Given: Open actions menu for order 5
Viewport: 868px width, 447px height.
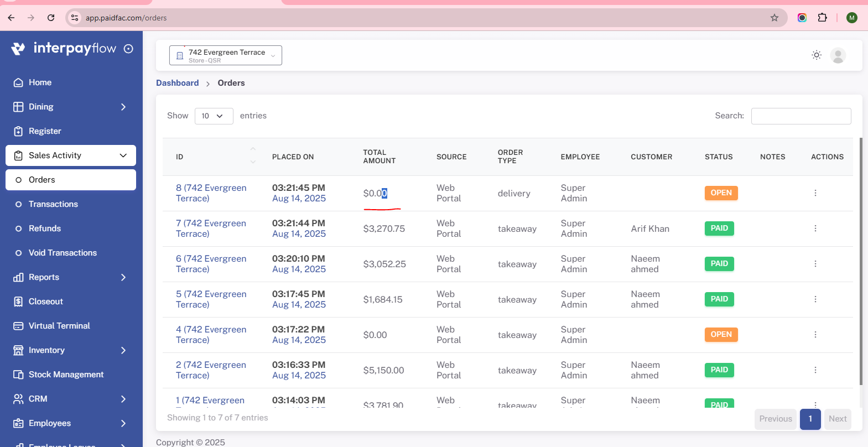Looking at the screenshot, I should pyautogui.click(x=815, y=299).
